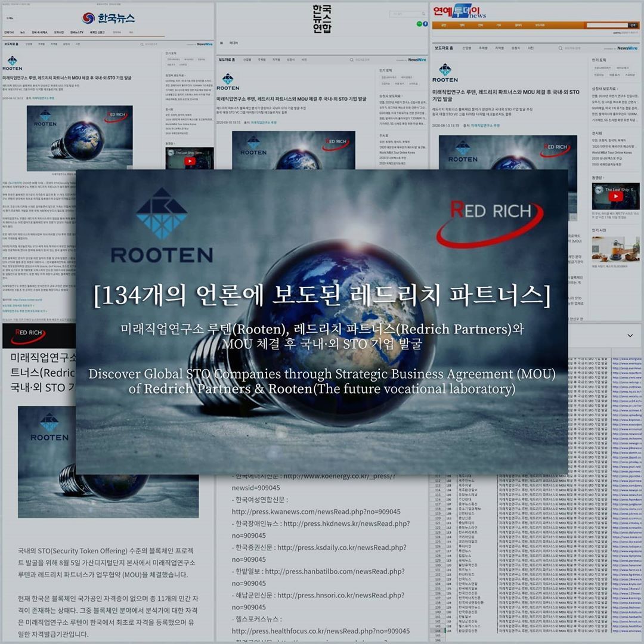Click the 134개의 언론 headline on center banner
644x644 pixels.
point(322,295)
